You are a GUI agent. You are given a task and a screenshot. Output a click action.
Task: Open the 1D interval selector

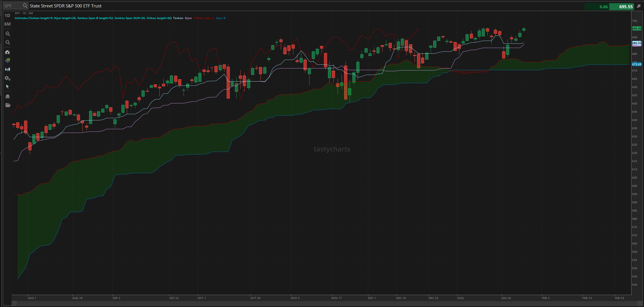tap(7, 16)
